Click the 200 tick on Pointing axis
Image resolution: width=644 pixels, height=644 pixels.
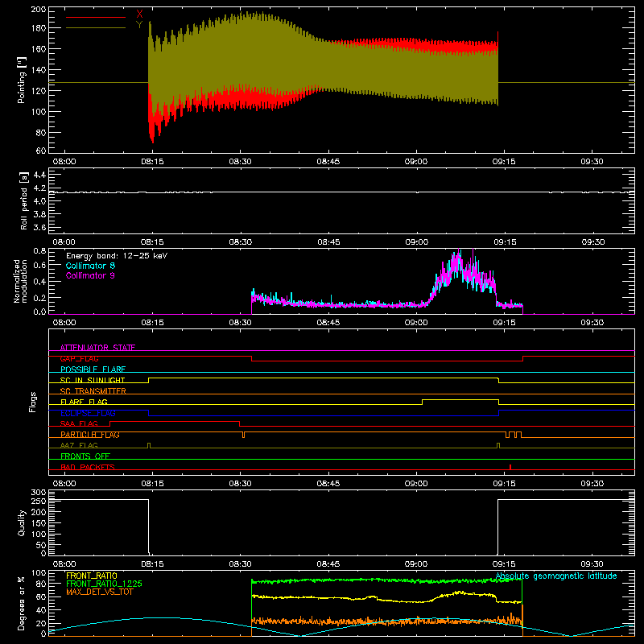click(38, 9)
